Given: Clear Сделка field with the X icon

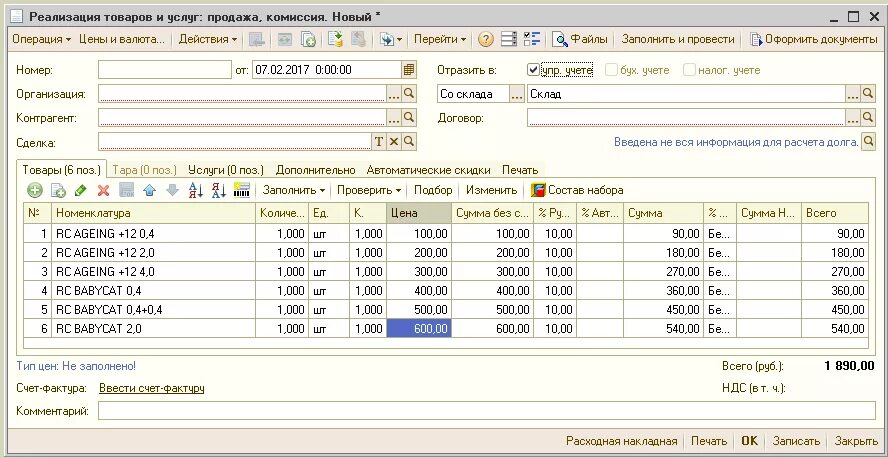Looking at the screenshot, I should point(394,142).
